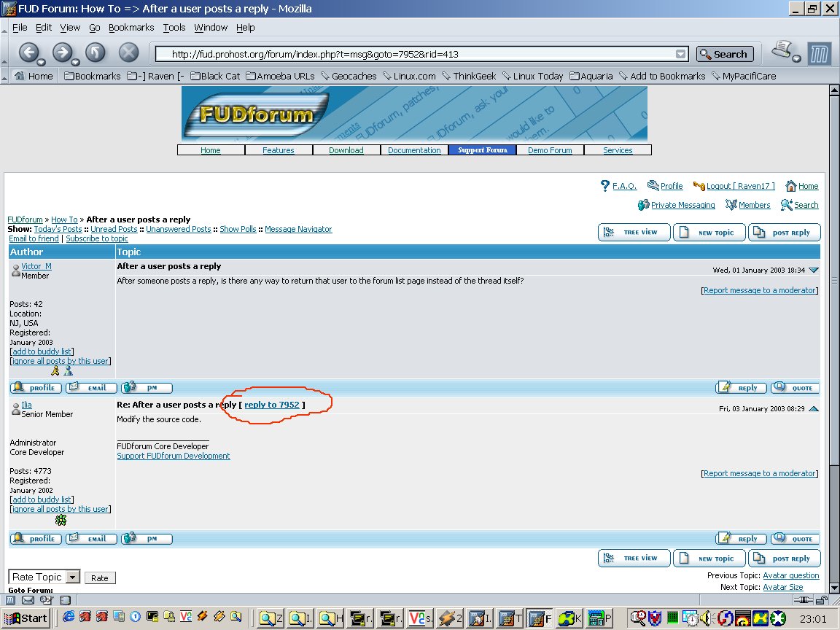Click the Mozilla throbber logo
The width and height of the screenshot is (840, 630).
tap(819, 54)
